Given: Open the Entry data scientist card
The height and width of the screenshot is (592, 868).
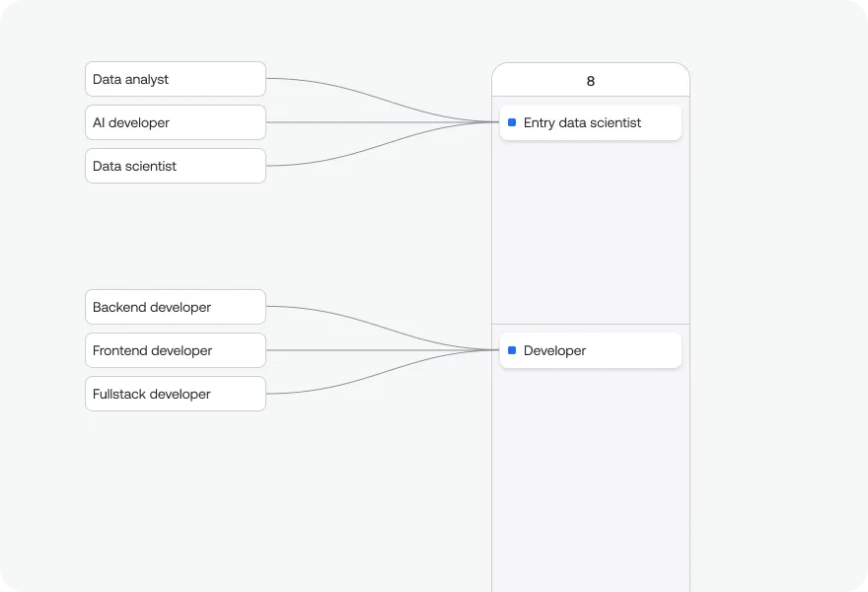Looking at the screenshot, I should pos(591,122).
